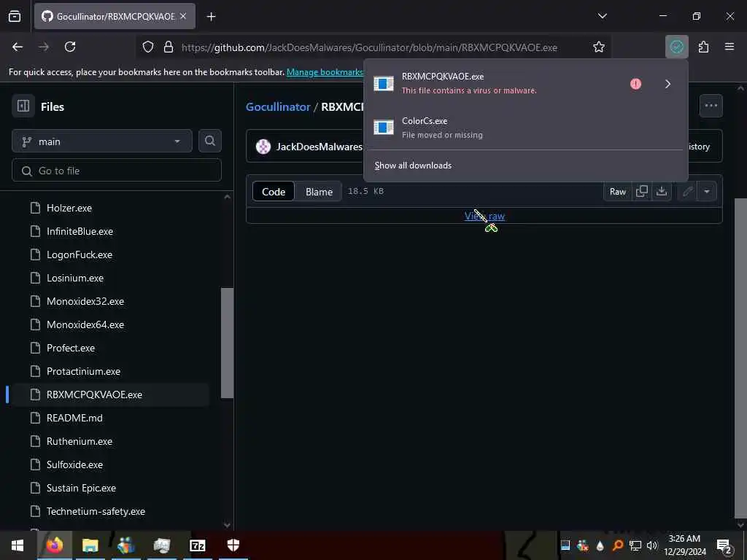Viewport: 747px width, 560px height.
Task: Switch to the Code view tab
Action: click(274, 192)
